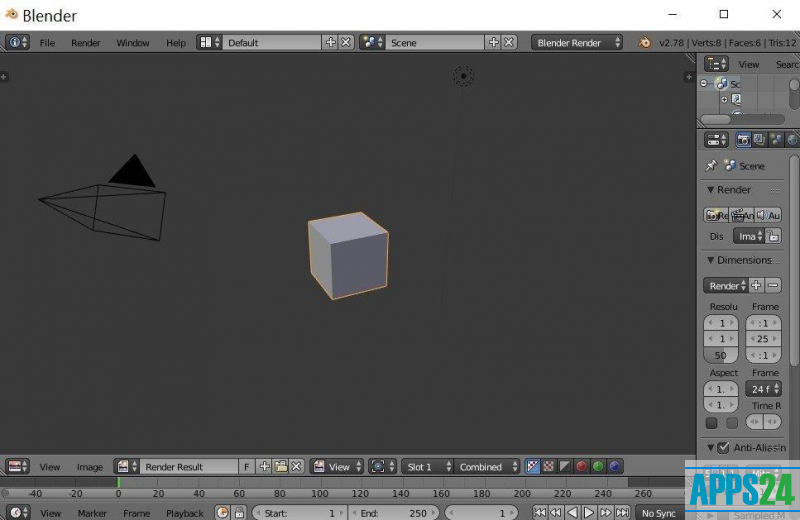This screenshot has height=520, width=800.
Task: Select the World properties tab
Action: 792,139
